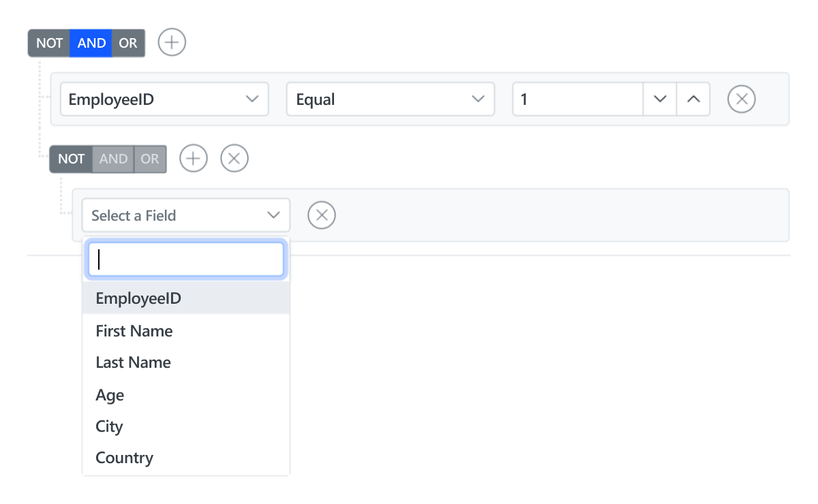Increment the value 1 with the up arrow

[x=693, y=99]
